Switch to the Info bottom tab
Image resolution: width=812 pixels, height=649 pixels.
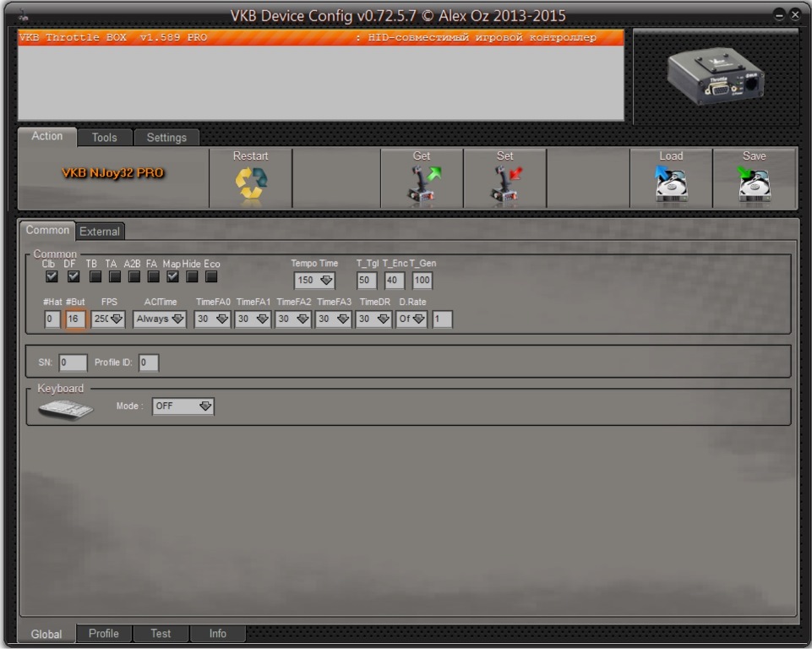pos(217,634)
